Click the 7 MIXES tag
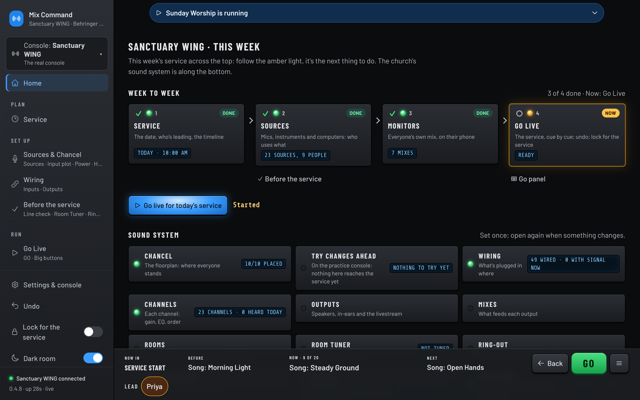This screenshot has height=400, width=640. pos(402,153)
